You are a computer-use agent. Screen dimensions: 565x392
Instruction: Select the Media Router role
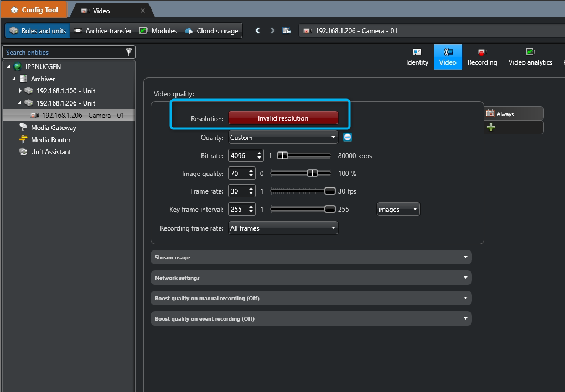tap(50, 140)
